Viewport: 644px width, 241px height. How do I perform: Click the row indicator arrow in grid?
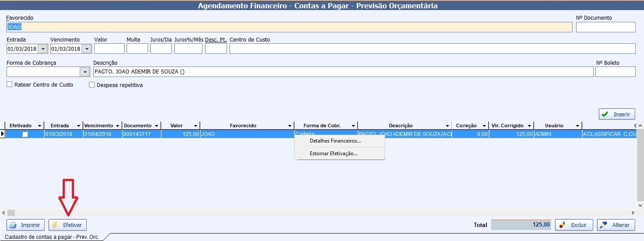(x=3, y=134)
